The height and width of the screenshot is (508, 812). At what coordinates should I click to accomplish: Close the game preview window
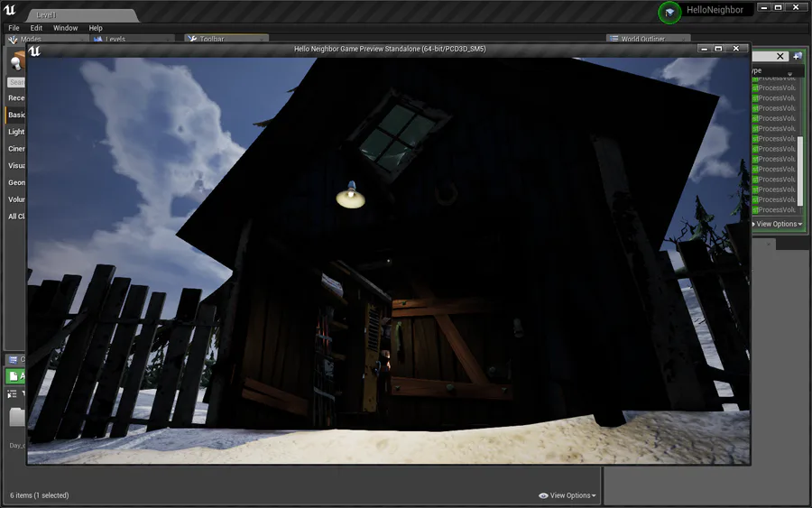(x=736, y=49)
